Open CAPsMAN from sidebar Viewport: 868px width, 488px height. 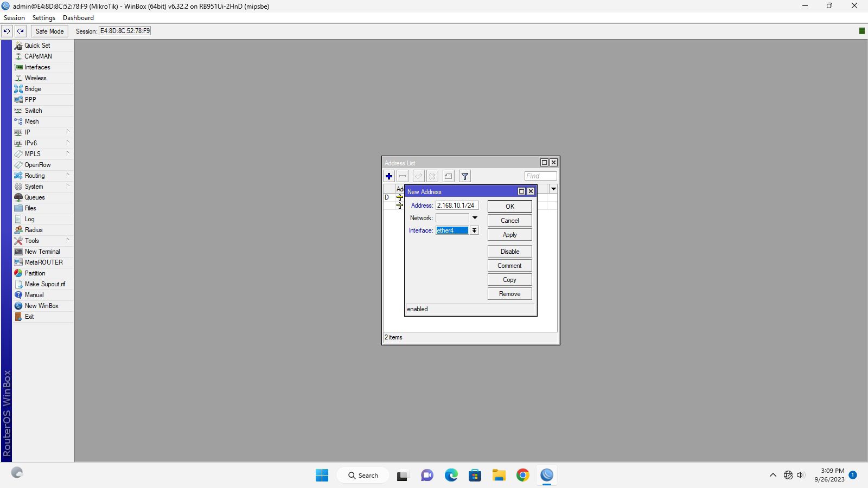click(43, 56)
